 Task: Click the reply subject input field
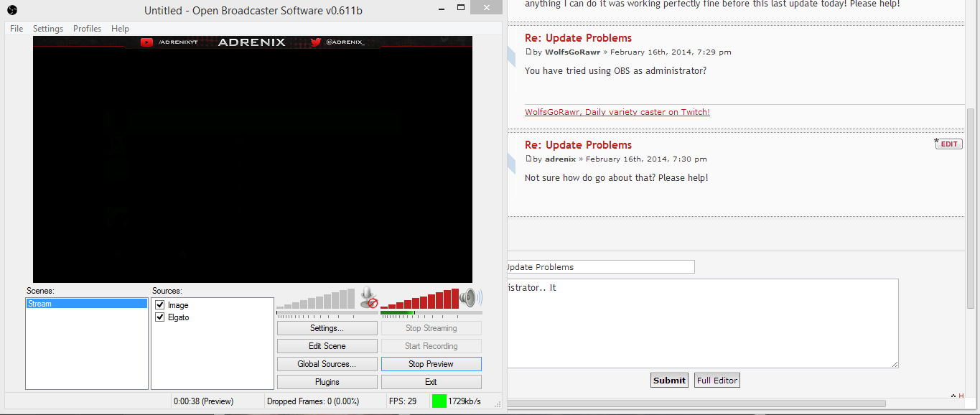(601, 267)
